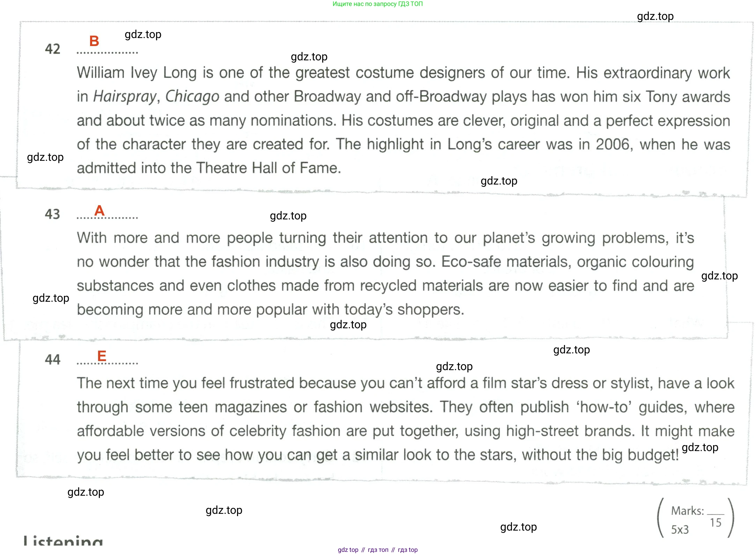756x555 pixels.
Task: Click the "Listening" section heading
Action: (63, 541)
